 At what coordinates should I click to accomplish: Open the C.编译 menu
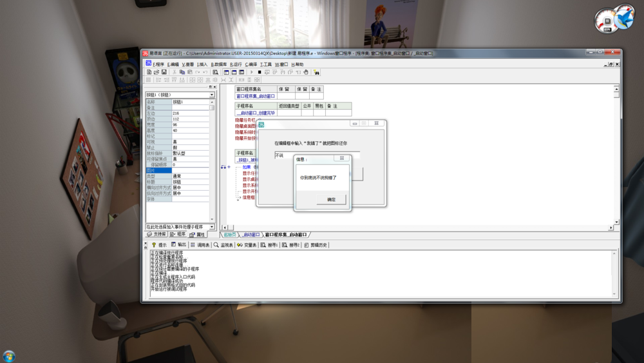[251, 64]
